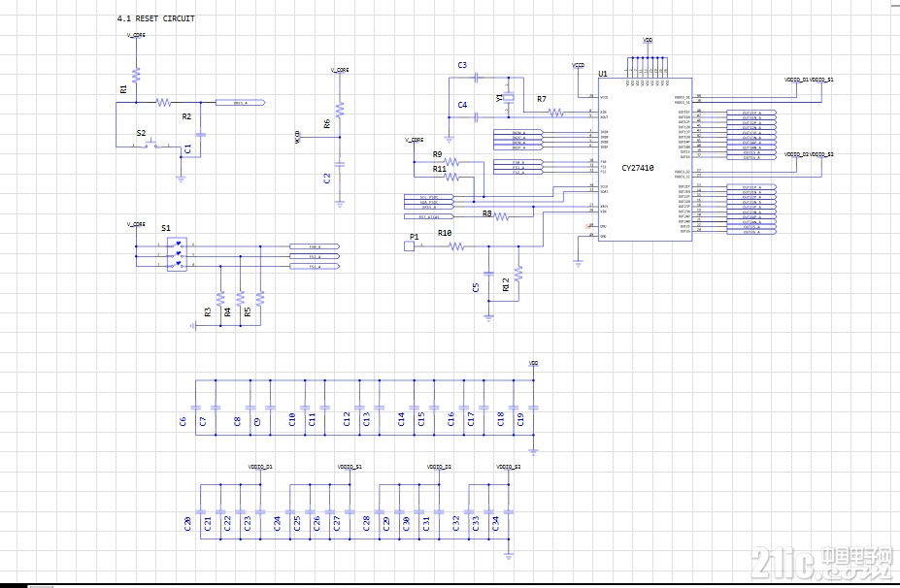Select the C18 capacitor label

click(500, 419)
